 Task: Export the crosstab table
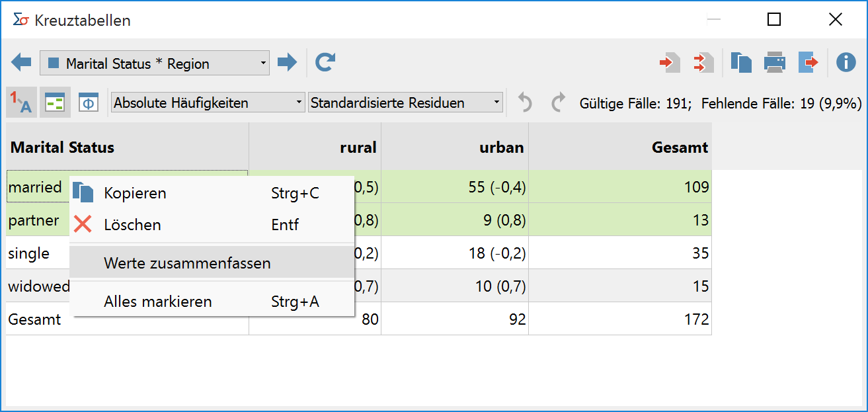pos(808,63)
